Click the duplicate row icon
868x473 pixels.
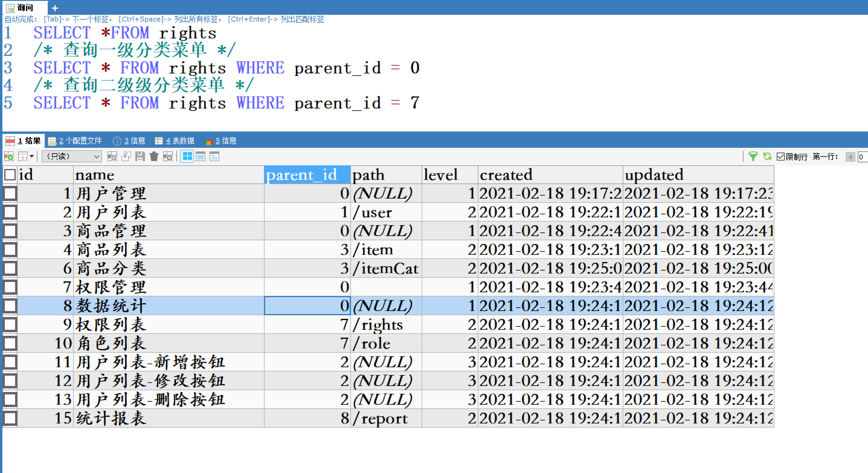[126, 157]
